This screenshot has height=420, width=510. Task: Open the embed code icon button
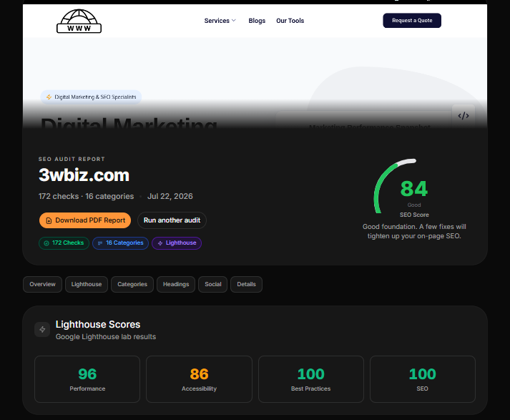click(464, 116)
